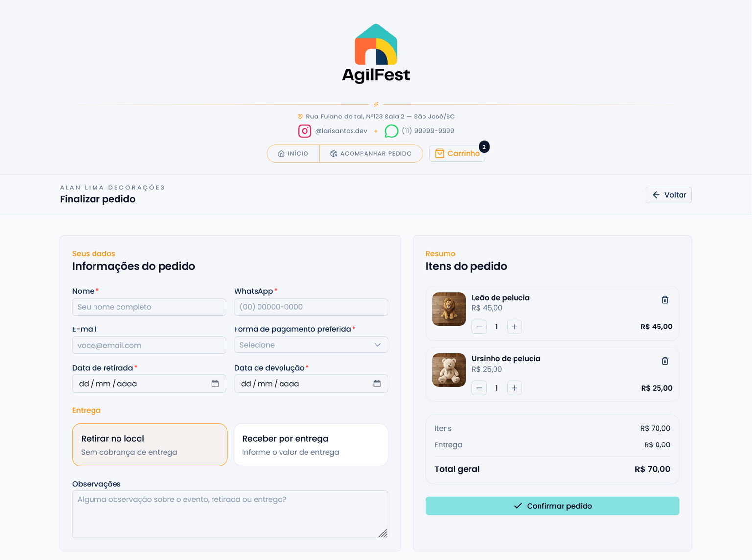Image resolution: width=752 pixels, height=560 pixels.
Task: Click the (11) 99999-9999 phone link
Action: tap(428, 131)
